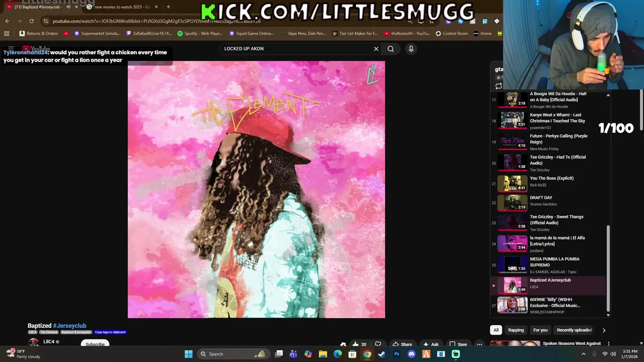Click the YouTube search magnifier button
644x362 pixels.
(390, 49)
